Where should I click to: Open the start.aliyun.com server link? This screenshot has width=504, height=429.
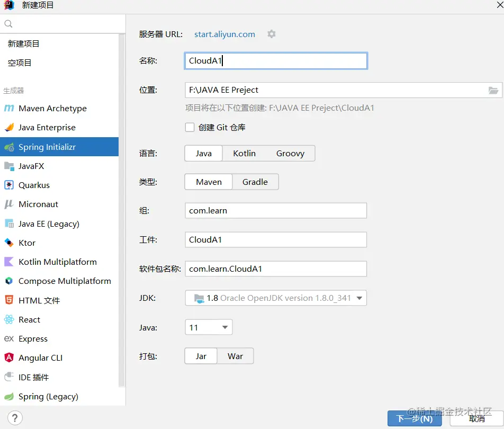[x=224, y=34]
